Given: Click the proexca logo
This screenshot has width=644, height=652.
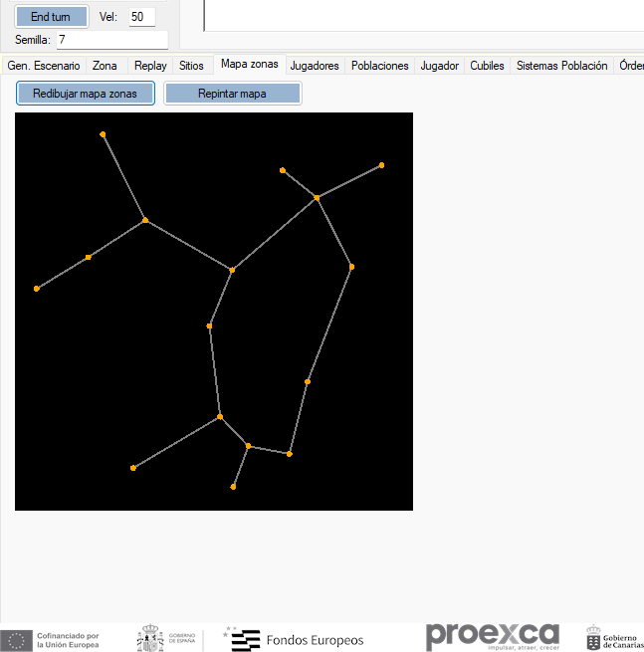Looking at the screenshot, I should point(493,636).
